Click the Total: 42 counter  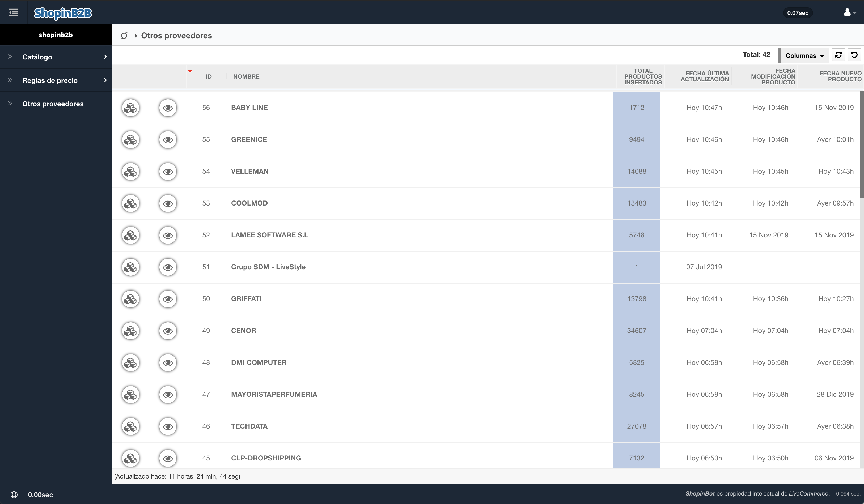click(756, 54)
